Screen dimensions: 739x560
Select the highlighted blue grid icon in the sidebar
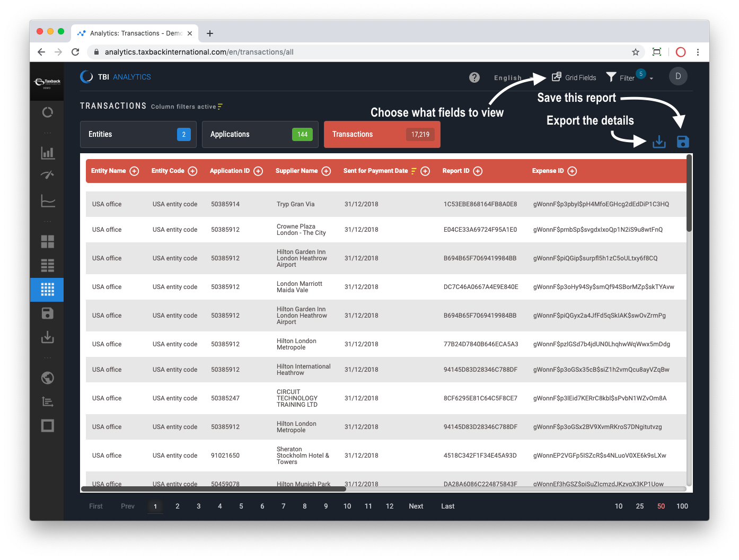[47, 290]
